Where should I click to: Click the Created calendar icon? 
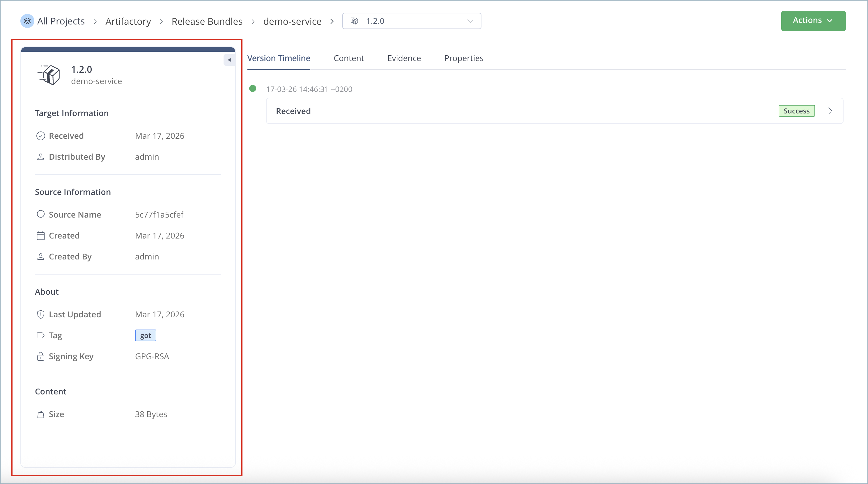[x=40, y=235]
